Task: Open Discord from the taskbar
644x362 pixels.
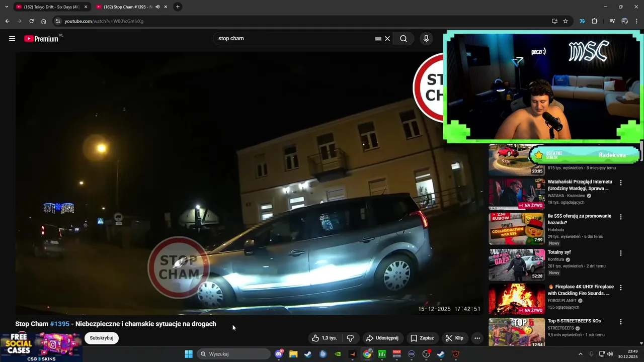Action: 279,354
